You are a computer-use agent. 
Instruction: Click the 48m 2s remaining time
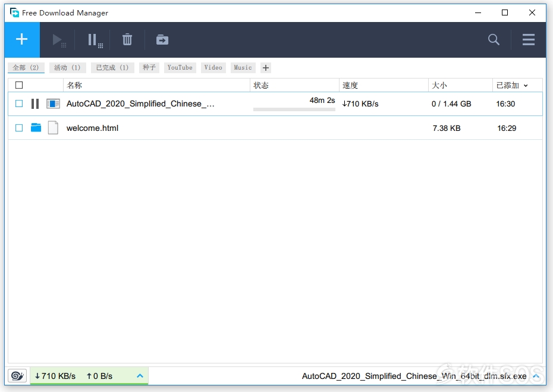coord(322,100)
